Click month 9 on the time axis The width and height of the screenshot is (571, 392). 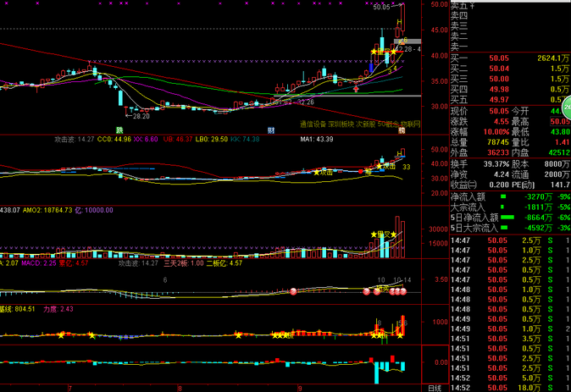point(299,389)
